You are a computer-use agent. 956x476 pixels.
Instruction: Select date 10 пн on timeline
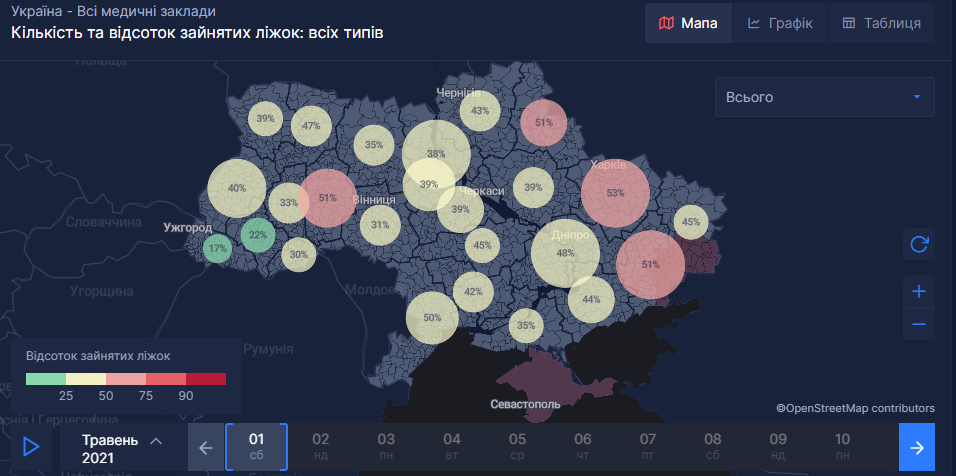(842, 447)
